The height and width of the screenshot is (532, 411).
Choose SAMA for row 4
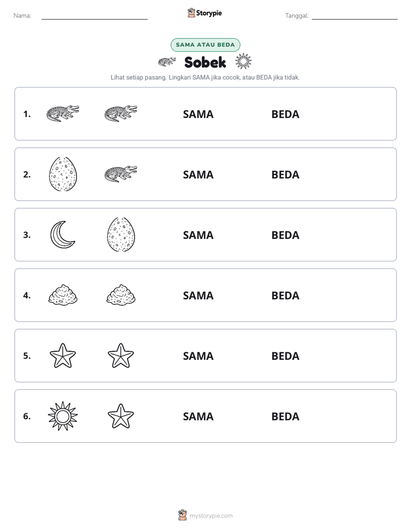tap(198, 295)
